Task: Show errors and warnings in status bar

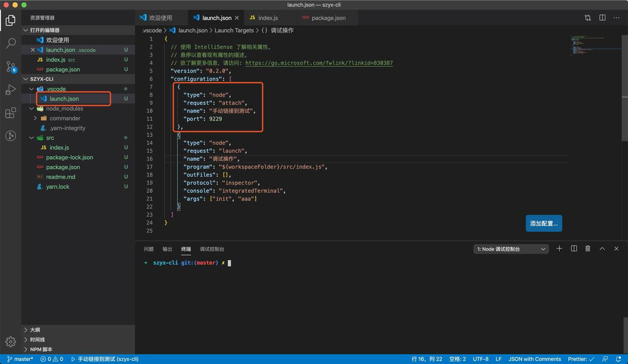Action: [x=52, y=359]
